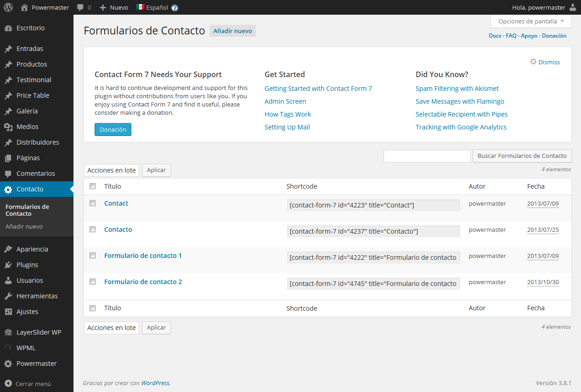Select Añadir nuevo in Contacto submenu
Screen dimensions: 581x392
coord(24,226)
